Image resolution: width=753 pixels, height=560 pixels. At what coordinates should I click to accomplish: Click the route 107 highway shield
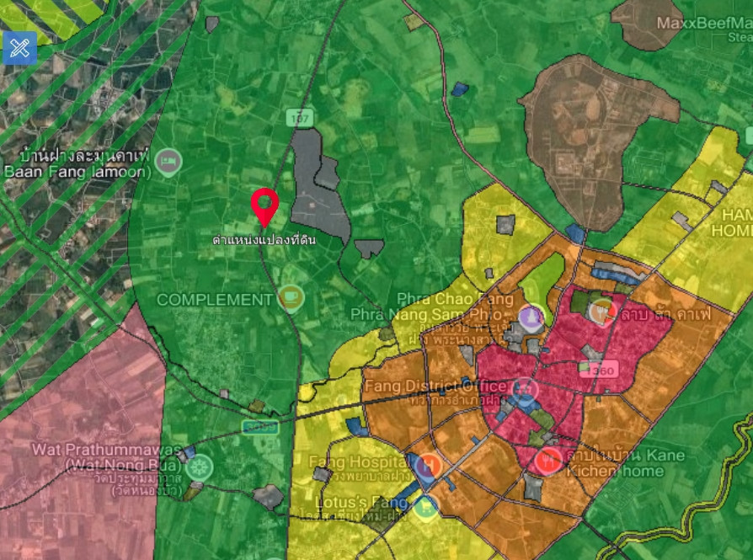pyautogui.click(x=300, y=118)
